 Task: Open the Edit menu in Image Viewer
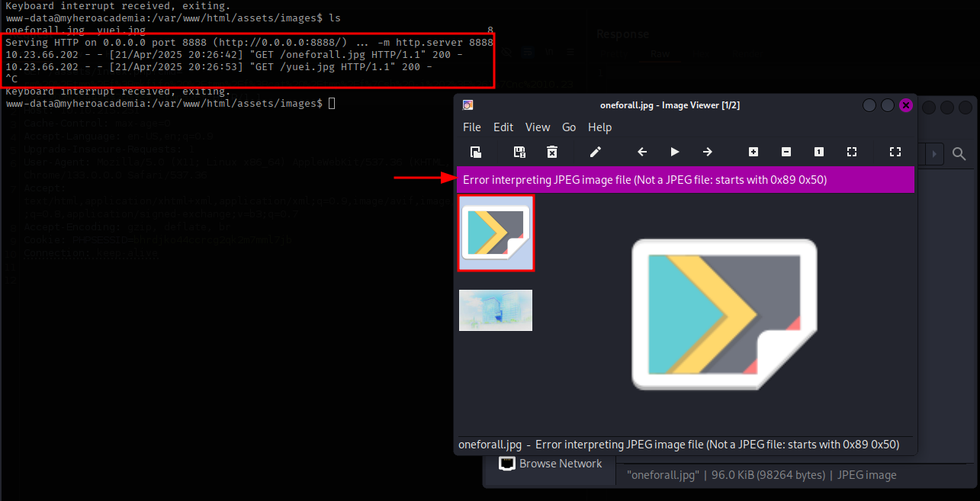coord(503,127)
